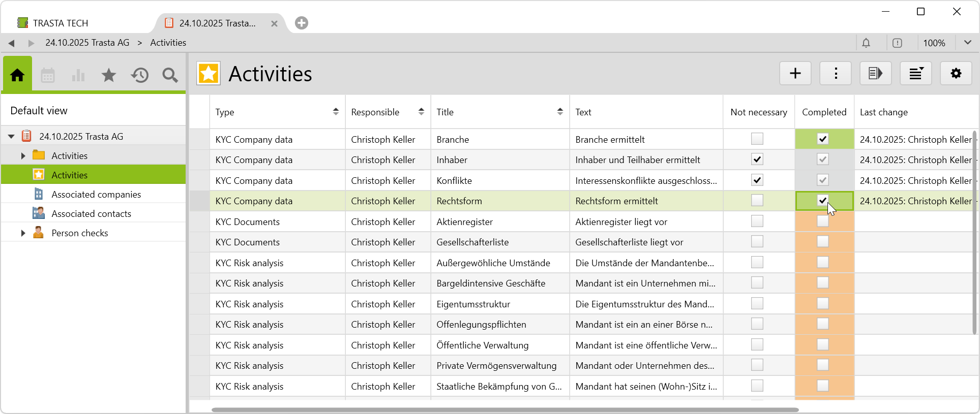Switch to the TRASTA TECH tab
The height and width of the screenshot is (414, 980).
click(60, 23)
